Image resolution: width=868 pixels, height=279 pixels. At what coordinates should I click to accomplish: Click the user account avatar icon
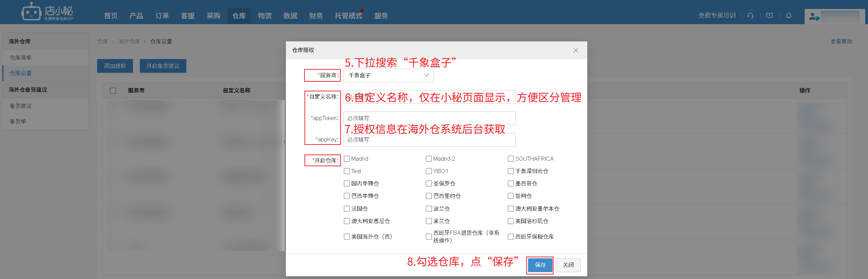[x=814, y=17]
